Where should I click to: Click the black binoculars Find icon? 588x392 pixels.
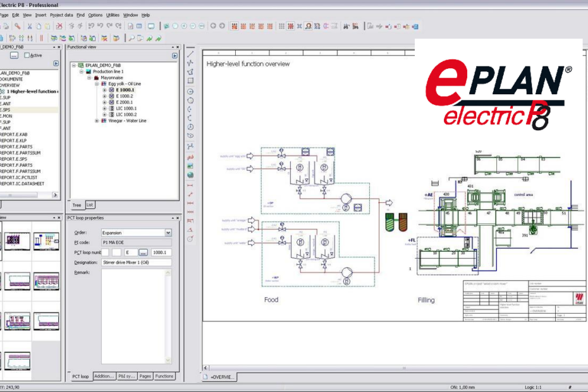(346, 27)
